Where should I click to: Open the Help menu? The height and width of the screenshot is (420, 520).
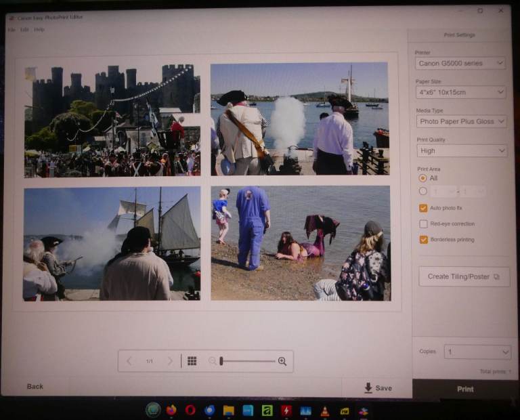point(39,30)
